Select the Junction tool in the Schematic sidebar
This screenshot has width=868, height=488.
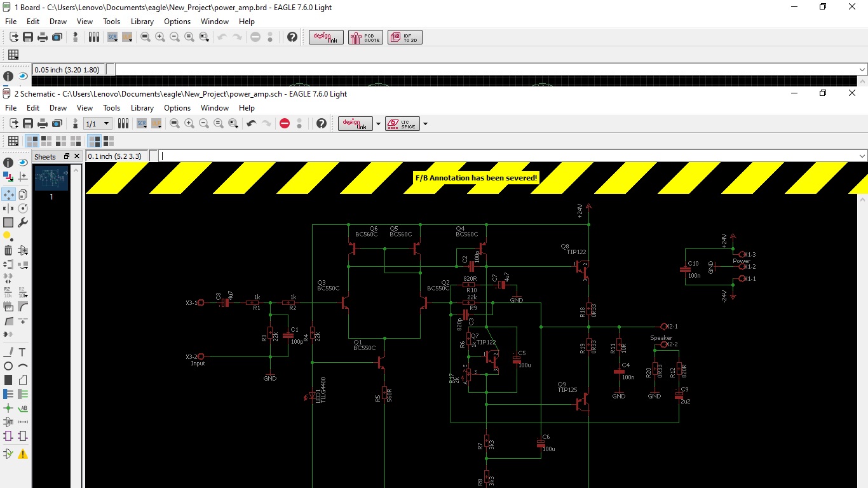[x=8, y=408]
